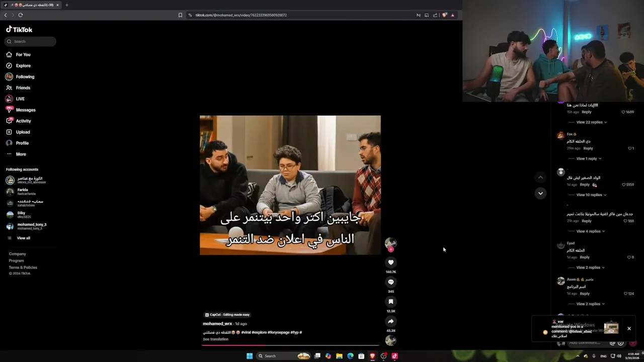The image size is (644, 362).
Task: Open the Profile page
Action: coord(18,143)
